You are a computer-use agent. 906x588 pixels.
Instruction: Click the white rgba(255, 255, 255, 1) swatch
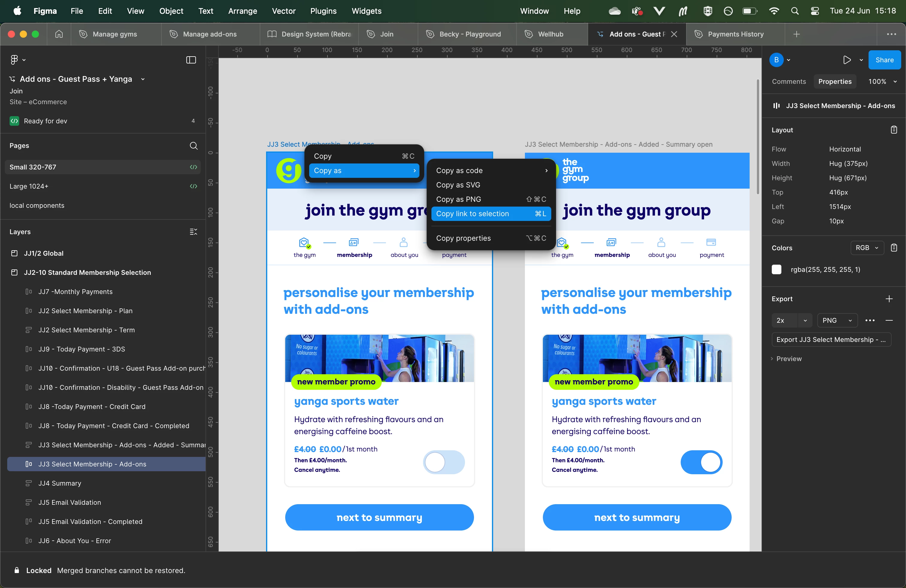(777, 270)
